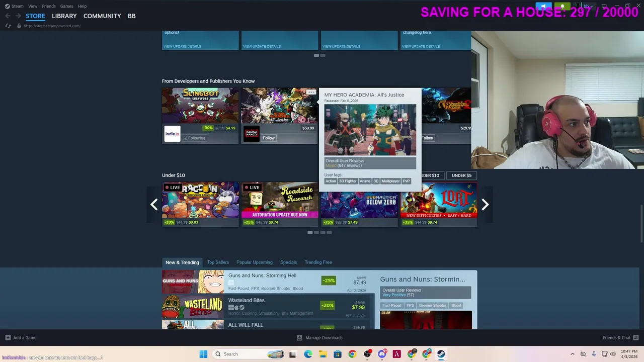Open the Windows Start menu
Screen dimensions: 644x362
tap(203, 354)
